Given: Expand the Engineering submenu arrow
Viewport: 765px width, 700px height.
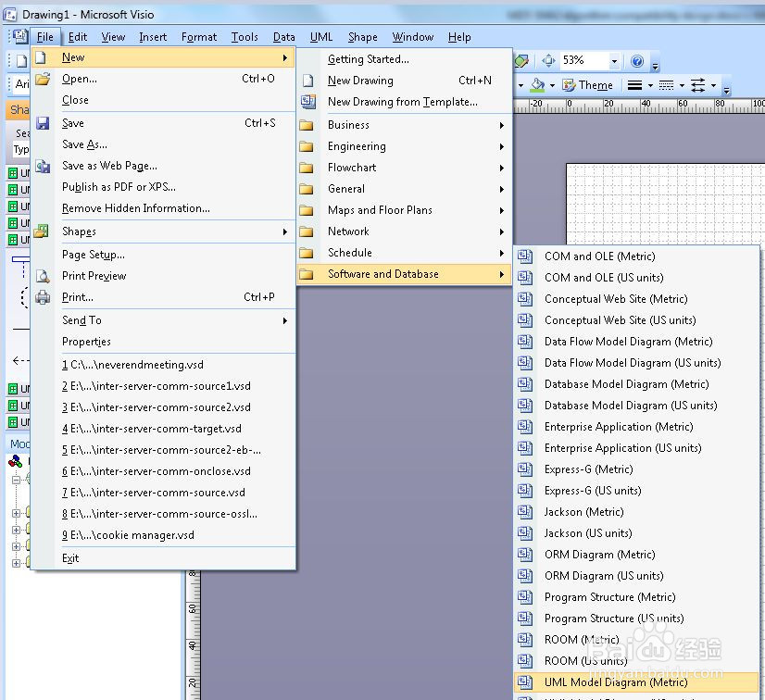Looking at the screenshot, I should point(502,146).
